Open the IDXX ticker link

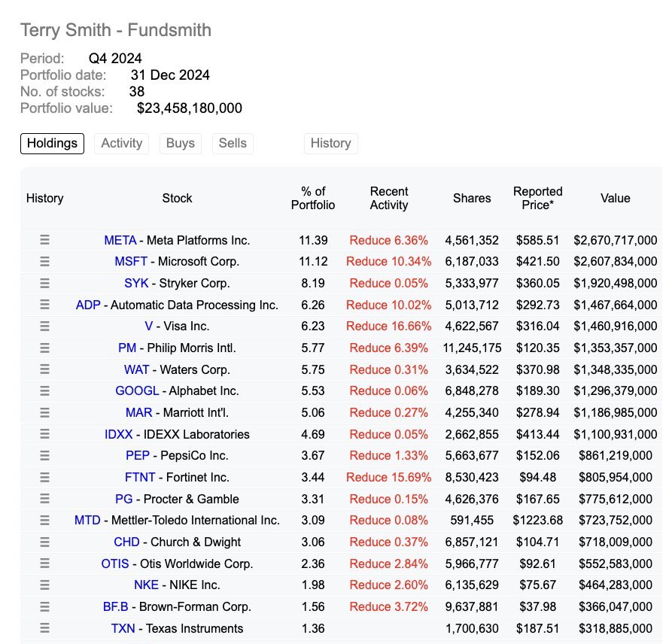(119, 434)
